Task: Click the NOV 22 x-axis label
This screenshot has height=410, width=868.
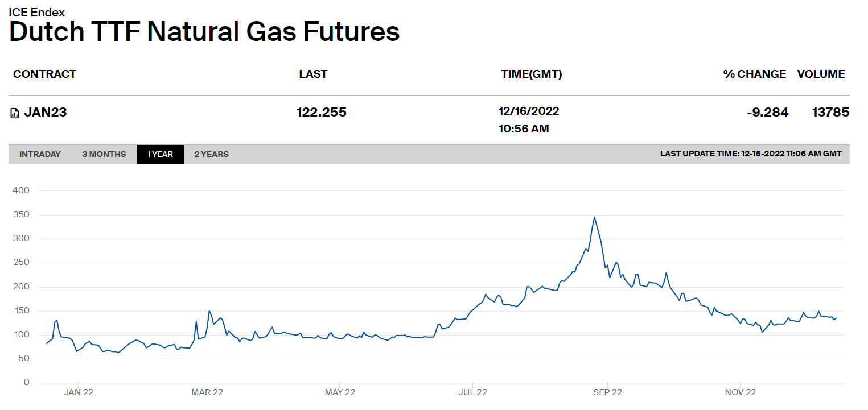Action: 741,392
